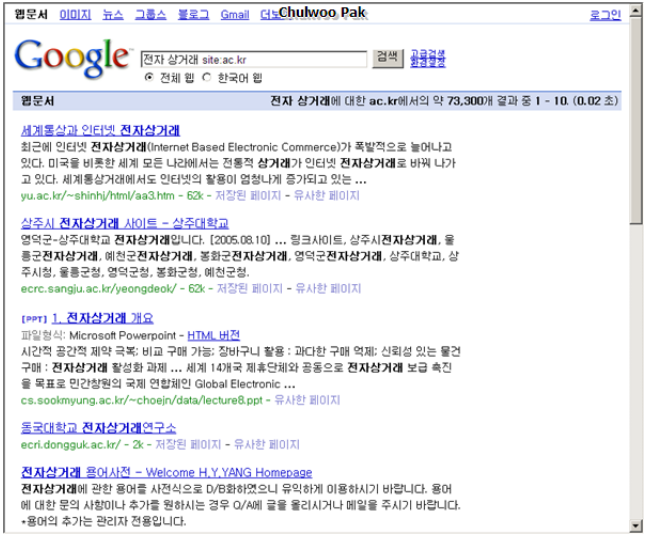Click the 검색 search button
This screenshot has height=538, width=648.
point(388,58)
